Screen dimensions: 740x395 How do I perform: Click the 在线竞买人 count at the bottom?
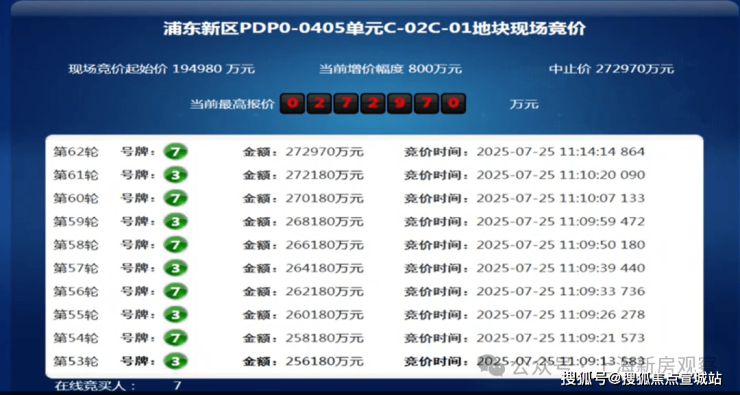point(177,386)
